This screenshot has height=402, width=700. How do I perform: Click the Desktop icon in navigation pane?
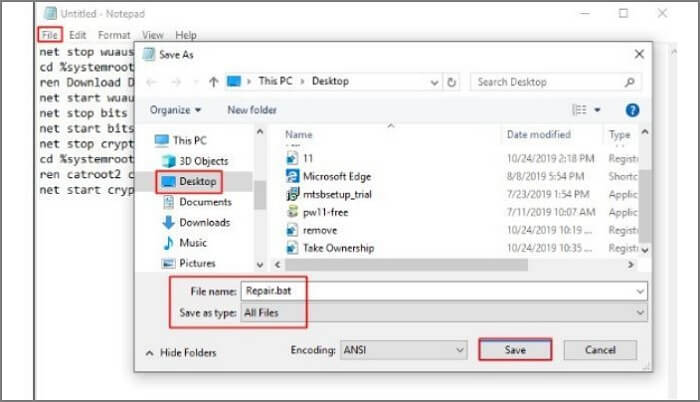tap(168, 181)
